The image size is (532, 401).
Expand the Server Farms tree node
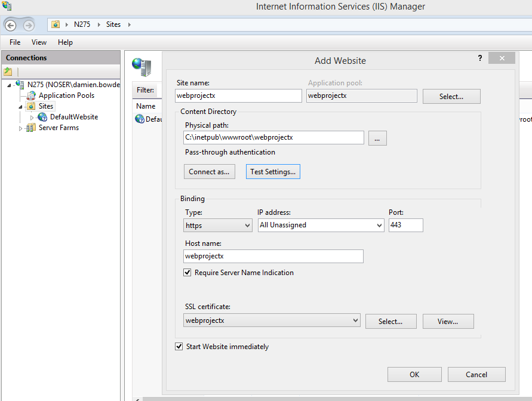coord(20,128)
